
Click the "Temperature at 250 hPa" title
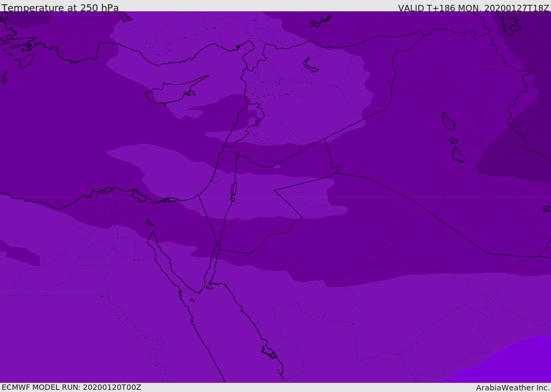tap(60, 8)
